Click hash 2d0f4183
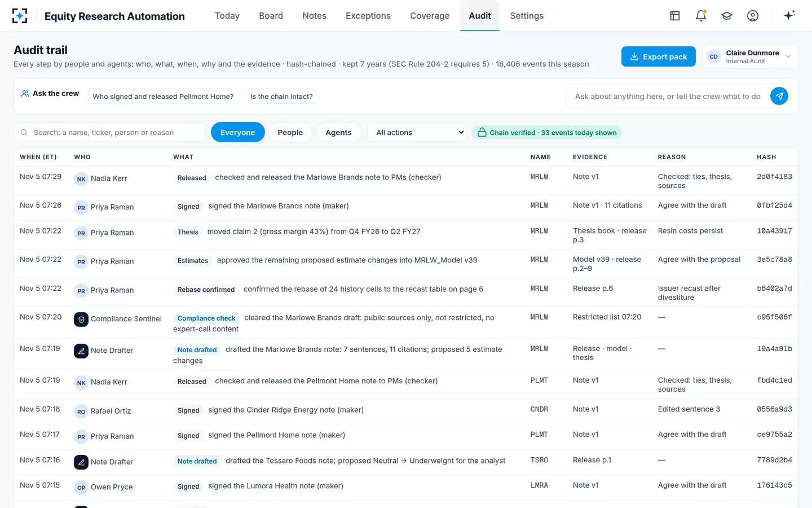The width and height of the screenshot is (812, 508). pos(774,177)
